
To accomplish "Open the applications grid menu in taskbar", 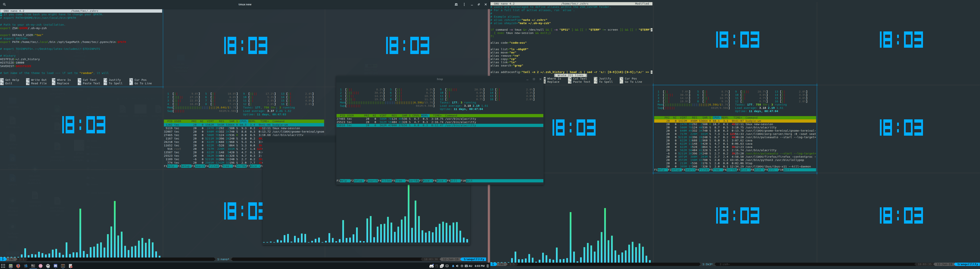I will (x=3, y=266).
